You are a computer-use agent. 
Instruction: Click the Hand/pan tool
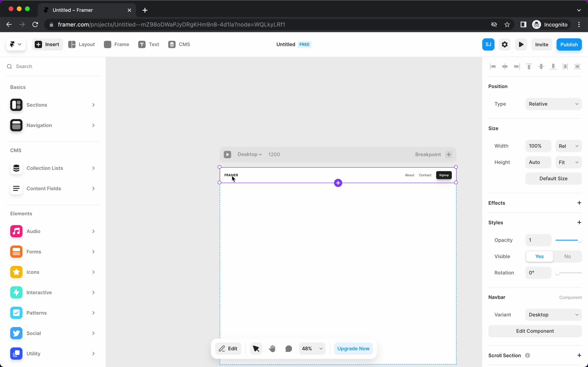tap(272, 348)
